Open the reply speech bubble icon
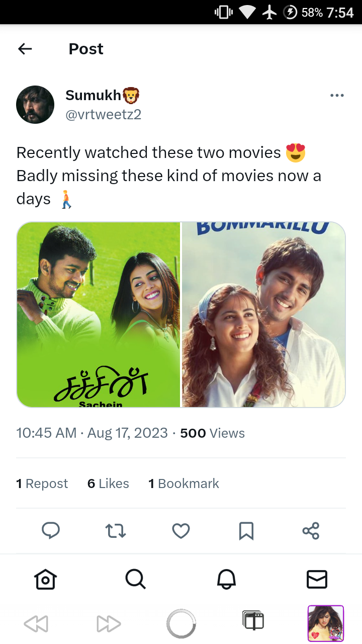362x644 pixels. pos(50,531)
